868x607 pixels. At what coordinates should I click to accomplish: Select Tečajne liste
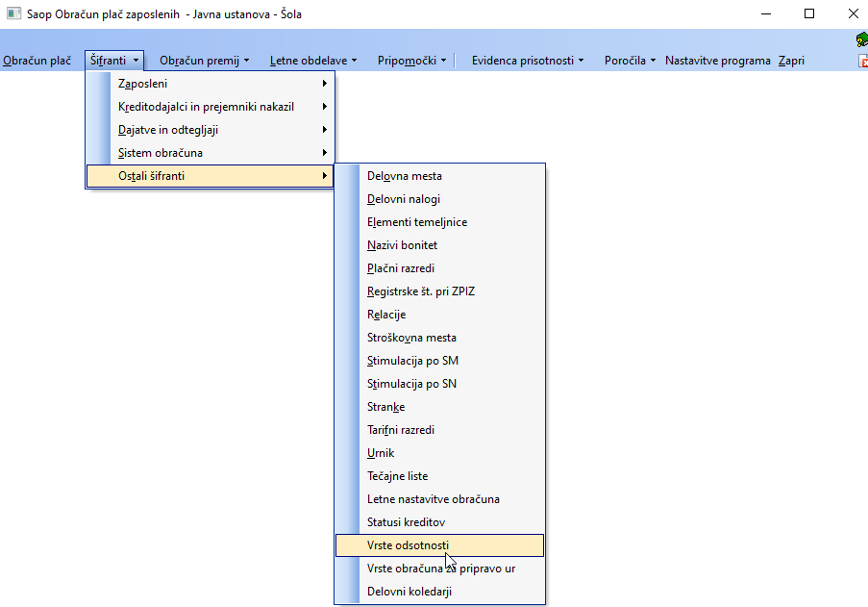[x=439, y=476]
